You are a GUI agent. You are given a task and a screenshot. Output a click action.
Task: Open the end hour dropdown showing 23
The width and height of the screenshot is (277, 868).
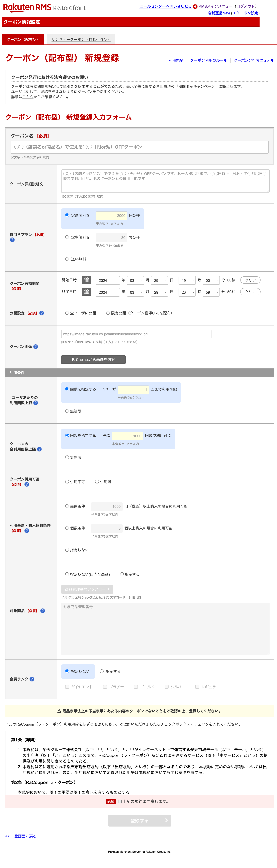point(187,292)
